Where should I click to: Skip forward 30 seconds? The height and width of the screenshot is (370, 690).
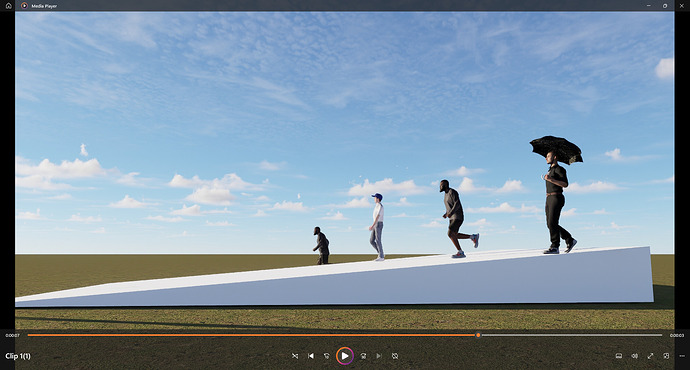(x=363, y=356)
